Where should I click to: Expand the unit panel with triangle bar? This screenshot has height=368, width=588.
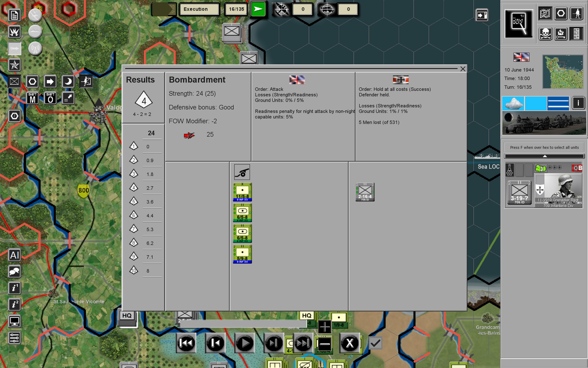click(x=544, y=156)
